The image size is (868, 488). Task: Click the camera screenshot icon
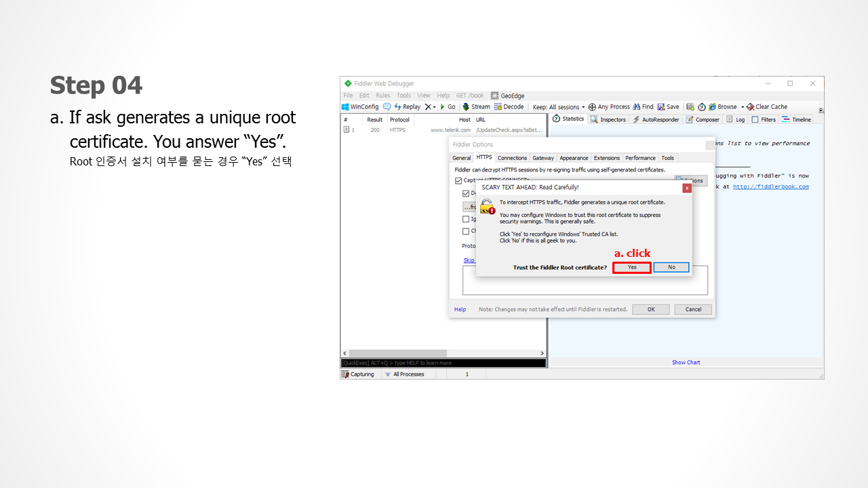coord(690,107)
